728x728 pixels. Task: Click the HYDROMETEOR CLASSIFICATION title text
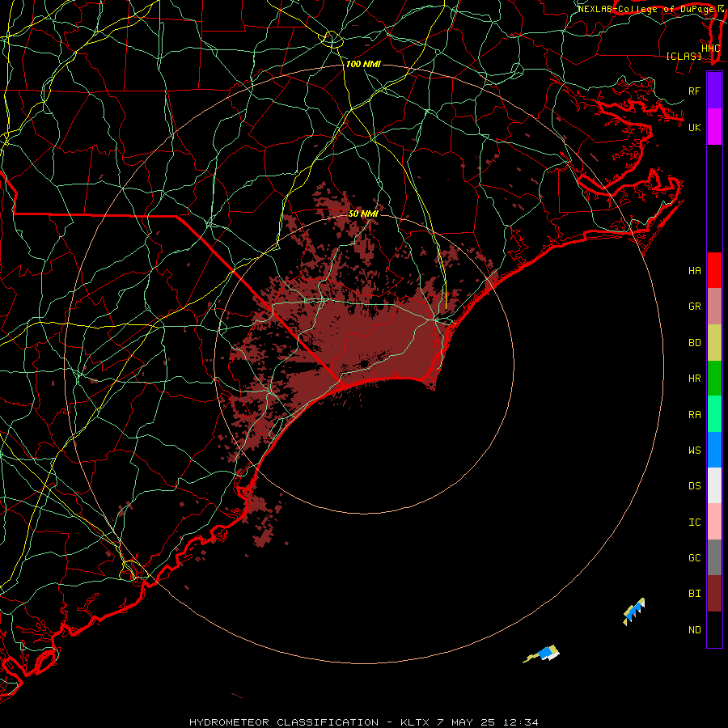(x=284, y=722)
